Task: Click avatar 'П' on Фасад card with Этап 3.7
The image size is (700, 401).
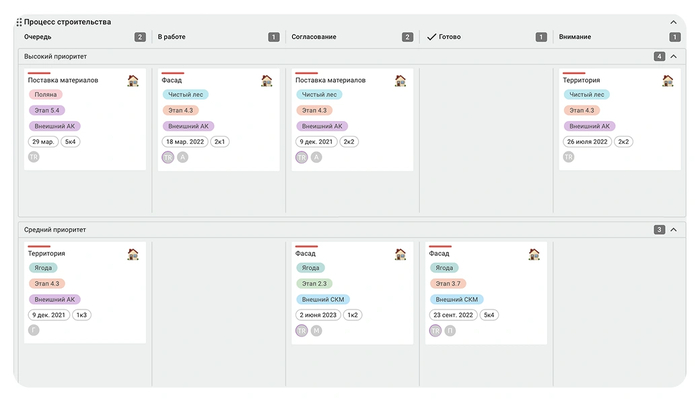Action: (450, 330)
